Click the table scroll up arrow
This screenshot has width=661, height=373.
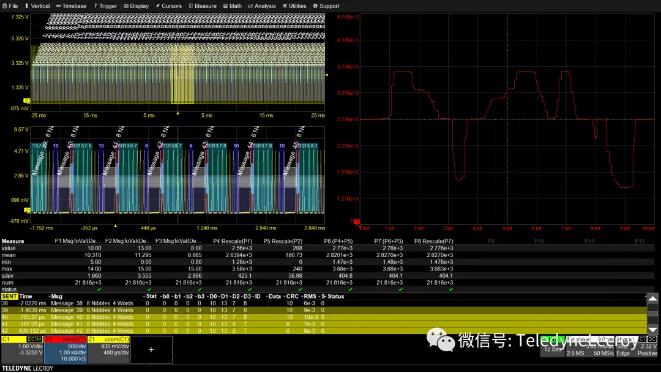[x=652, y=299]
